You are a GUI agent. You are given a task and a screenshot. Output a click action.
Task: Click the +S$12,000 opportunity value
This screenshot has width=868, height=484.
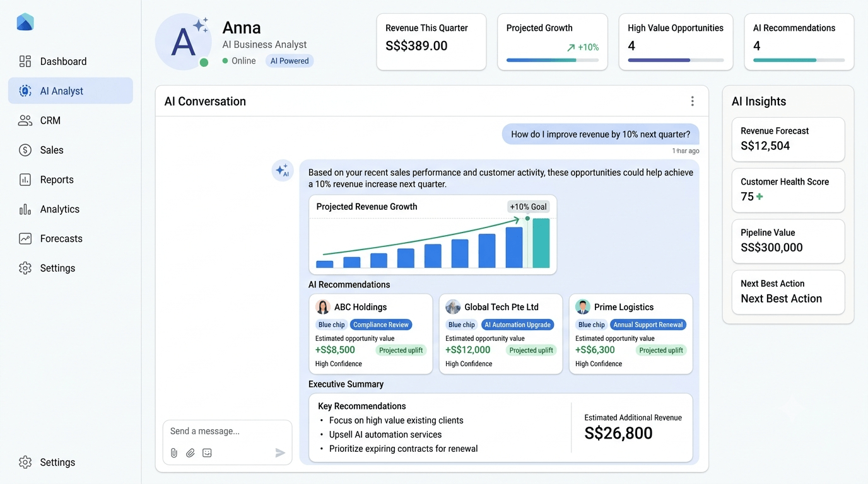(x=467, y=350)
